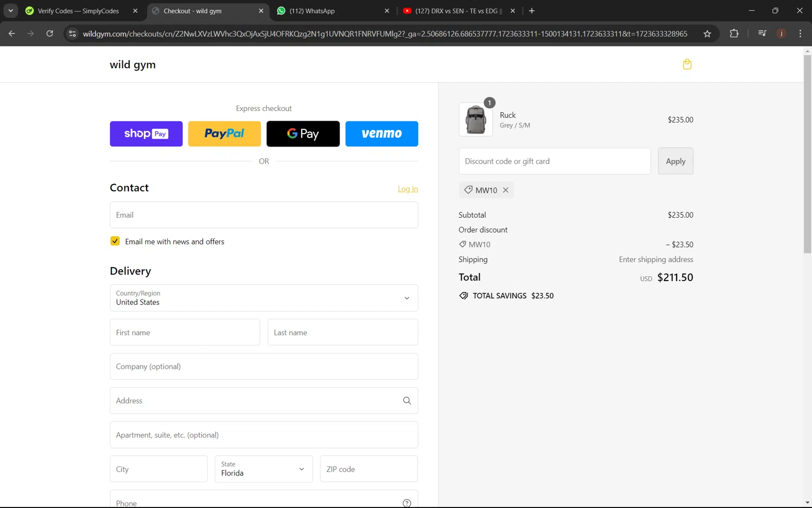Screen dimensions: 812x508
Task: Go back to the previous page
Action: coord(12,34)
